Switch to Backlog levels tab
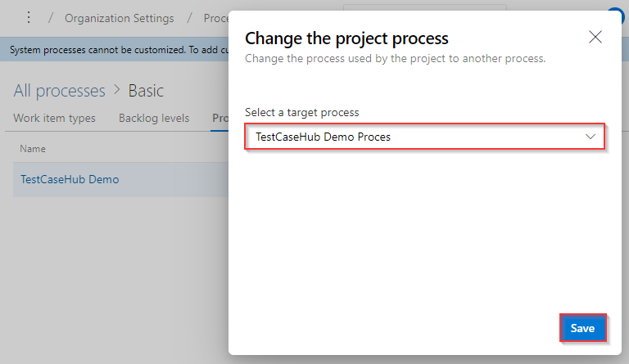This screenshot has height=364, width=629. point(154,118)
